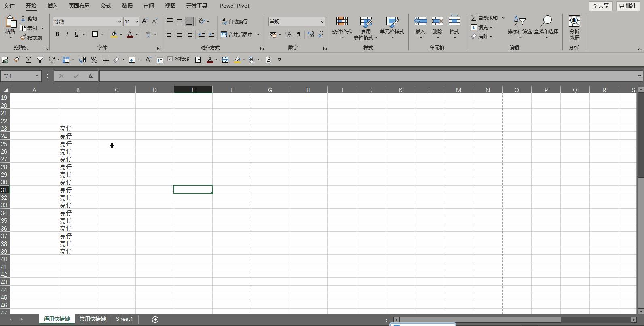
Task: Open the font name combo box showing 等线
Action: [87, 22]
